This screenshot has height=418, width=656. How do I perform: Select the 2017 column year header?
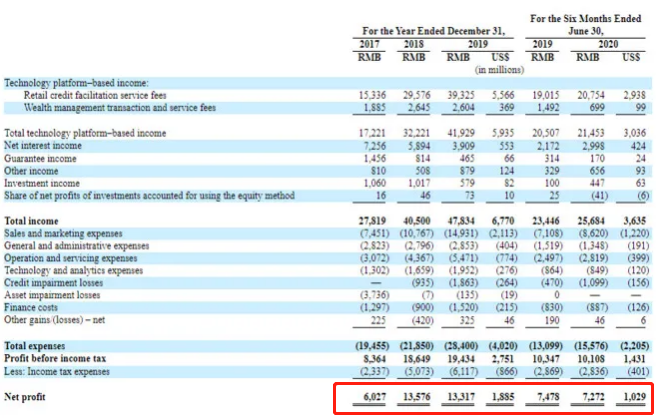(370, 45)
